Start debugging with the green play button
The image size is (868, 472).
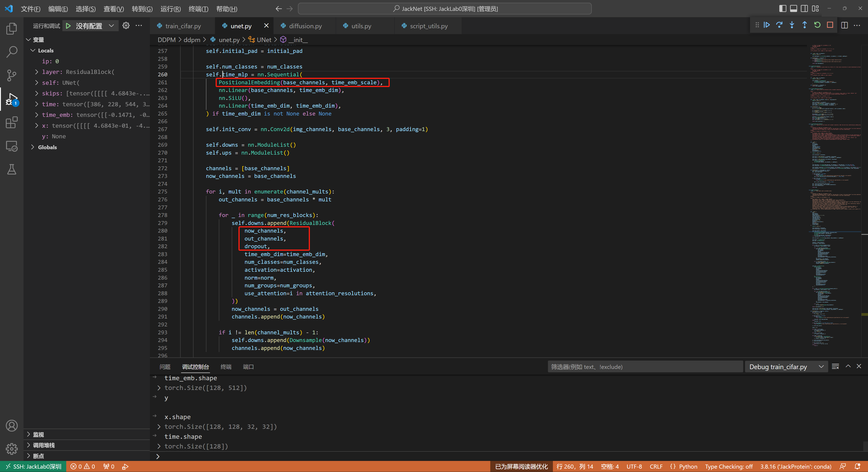(x=68, y=26)
